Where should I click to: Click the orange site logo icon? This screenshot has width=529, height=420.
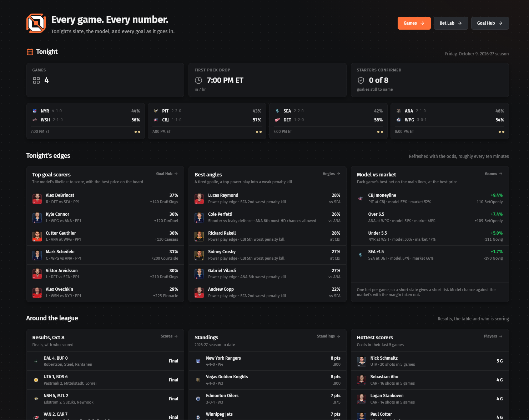click(x=36, y=23)
